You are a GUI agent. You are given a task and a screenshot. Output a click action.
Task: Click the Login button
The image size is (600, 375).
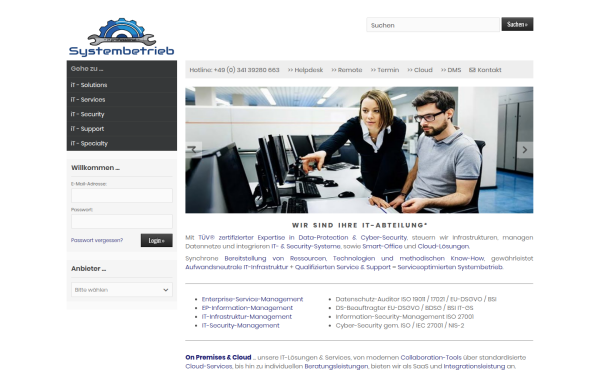point(157,240)
